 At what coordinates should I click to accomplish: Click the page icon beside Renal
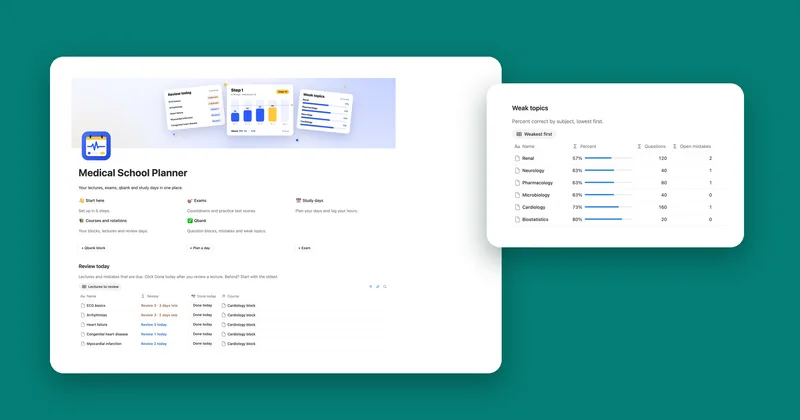(x=517, y=158)
